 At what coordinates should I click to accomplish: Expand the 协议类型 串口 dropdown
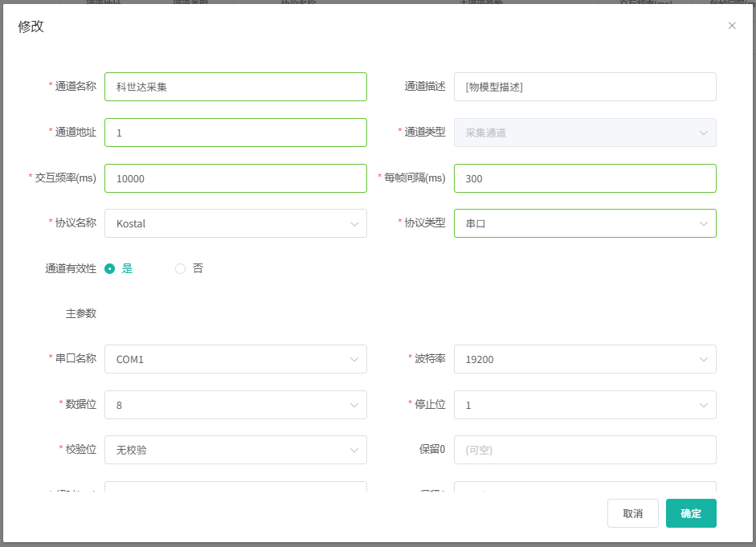coord(585,223)
